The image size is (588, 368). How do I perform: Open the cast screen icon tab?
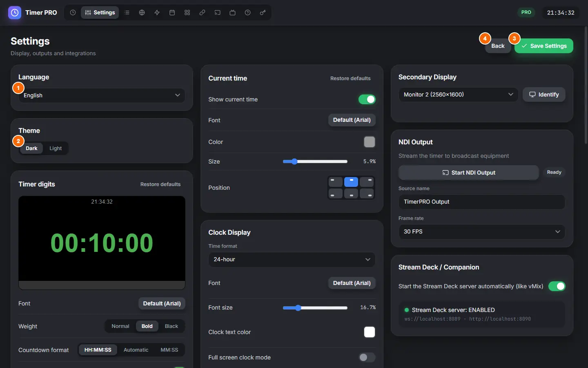[x=218, y=13]
